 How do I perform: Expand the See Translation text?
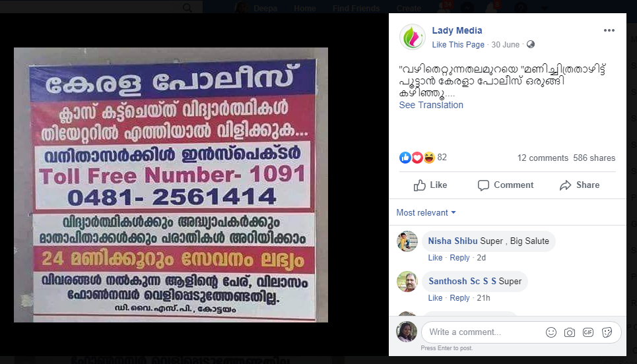tap(431, 105)
